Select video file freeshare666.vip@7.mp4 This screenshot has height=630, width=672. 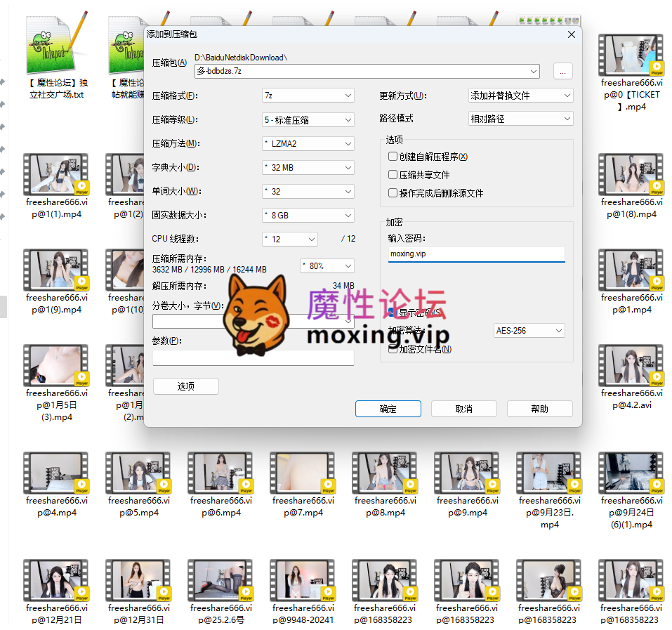[x=303, y=473]
